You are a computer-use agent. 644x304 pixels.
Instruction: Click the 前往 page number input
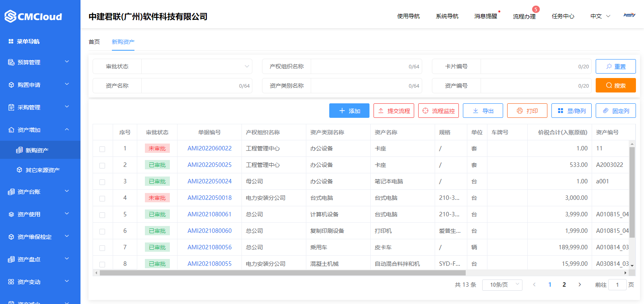pyautogui.click(x=617, y=285)
